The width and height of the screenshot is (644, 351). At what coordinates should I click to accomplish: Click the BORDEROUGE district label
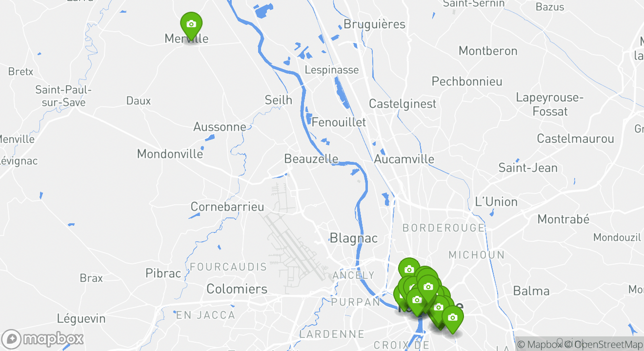(x=443, y=228)
